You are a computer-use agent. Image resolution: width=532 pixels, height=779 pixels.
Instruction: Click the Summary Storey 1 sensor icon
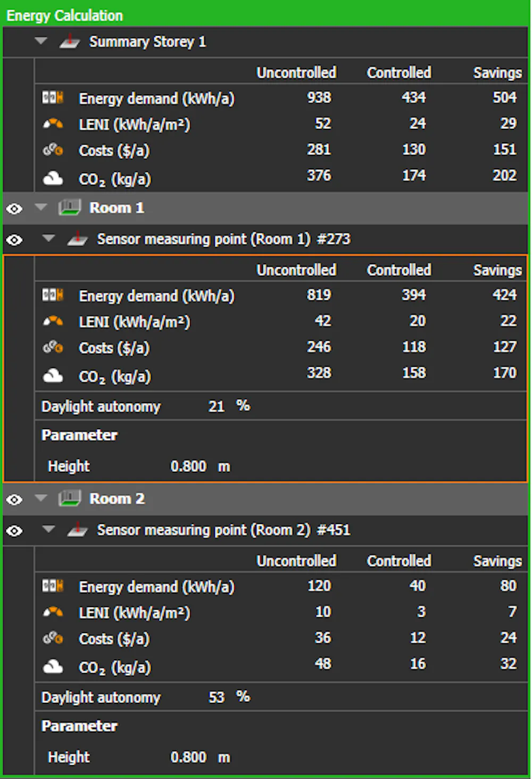tap(70, 42)
